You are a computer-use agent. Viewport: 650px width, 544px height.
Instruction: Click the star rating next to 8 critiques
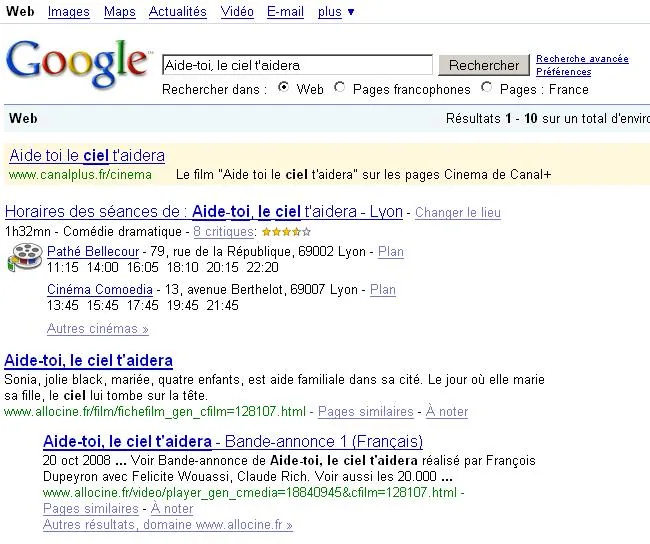tap(286, 232)
